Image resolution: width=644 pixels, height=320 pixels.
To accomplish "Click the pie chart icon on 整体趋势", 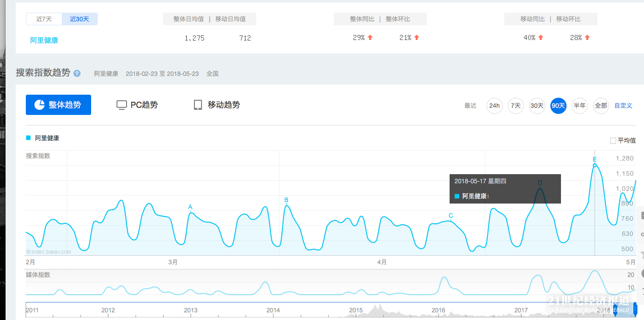I will (x=40, y=104).
